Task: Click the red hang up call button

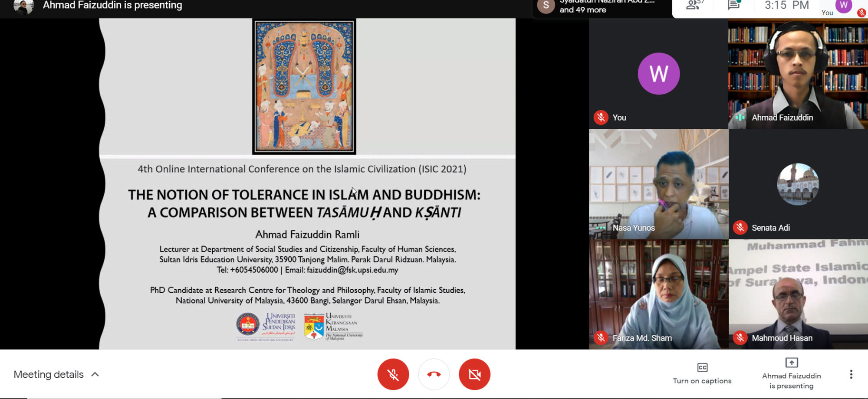Action: click(x=434, y=374)
